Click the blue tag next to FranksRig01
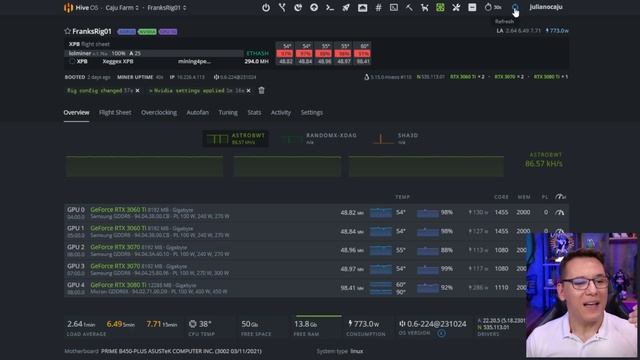The width and height of the screenshot is (640, 360). (126, 31)
